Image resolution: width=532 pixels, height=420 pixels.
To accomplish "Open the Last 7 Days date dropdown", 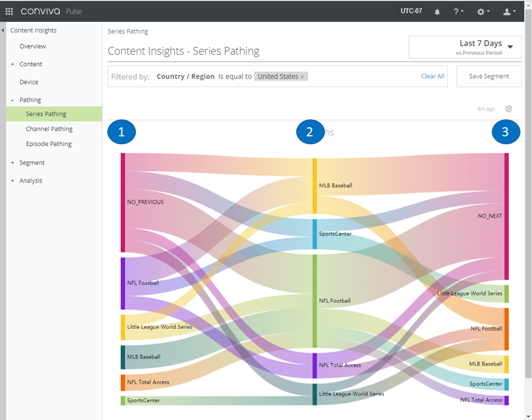I will pos(465,47).
